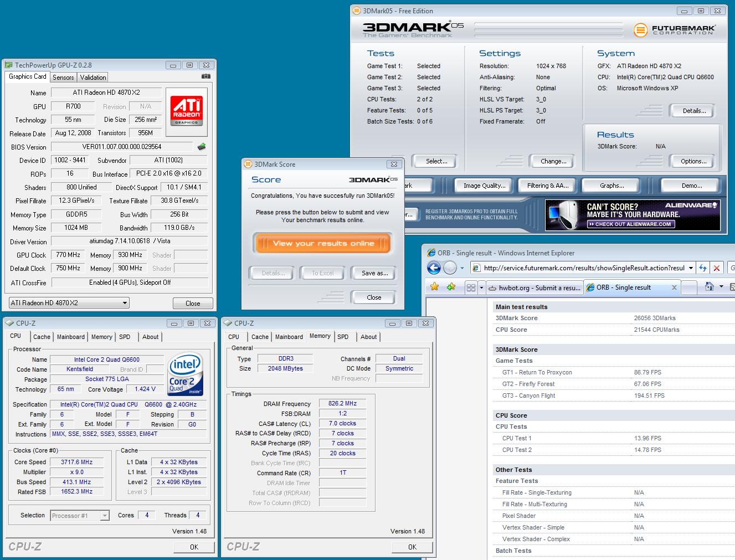Switch to the Sensors tab in GPU-Z
The height and width of the screenshot is (560, 735).
click(x=63, y=78)
